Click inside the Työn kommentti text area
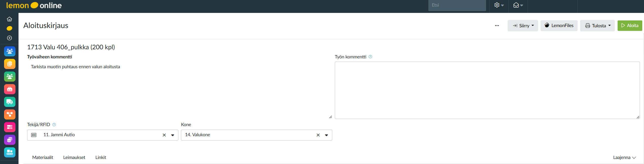The height and width of the screenshot is (164, 644). (487, 90)
